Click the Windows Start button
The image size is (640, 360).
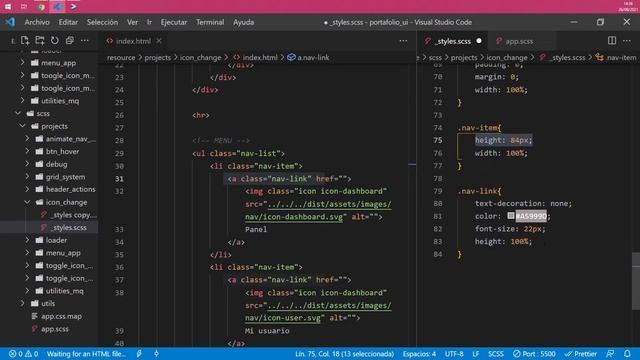[8, 7]
